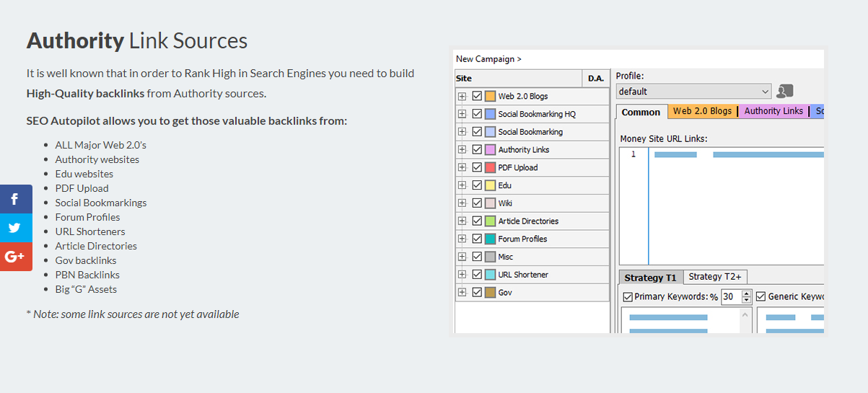Select the Forum Profiles teal icon

pyautogui.click(x=490, y=239)
